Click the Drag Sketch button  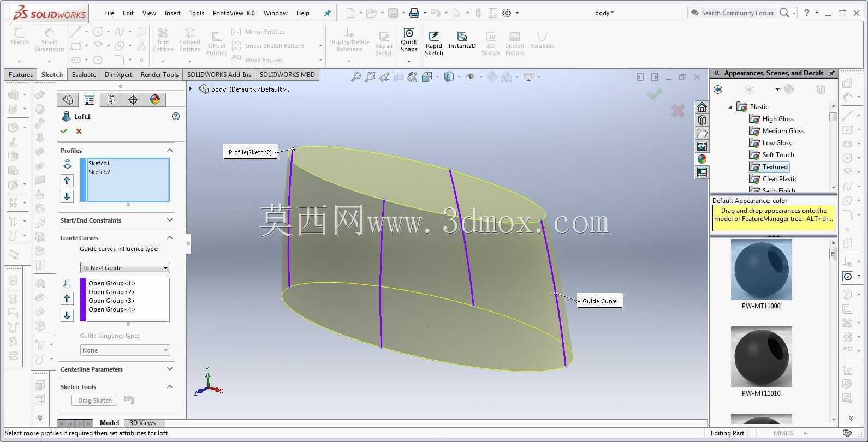(95, 401)
